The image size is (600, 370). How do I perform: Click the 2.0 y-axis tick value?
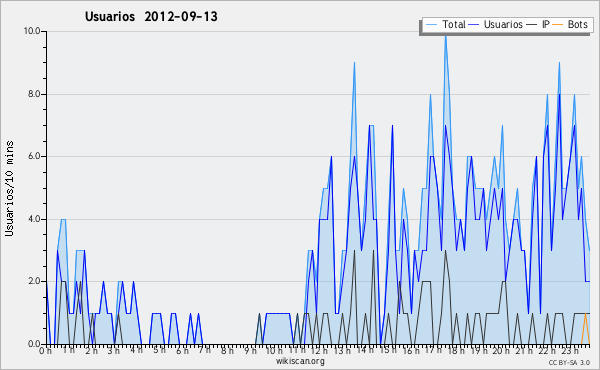34,281
